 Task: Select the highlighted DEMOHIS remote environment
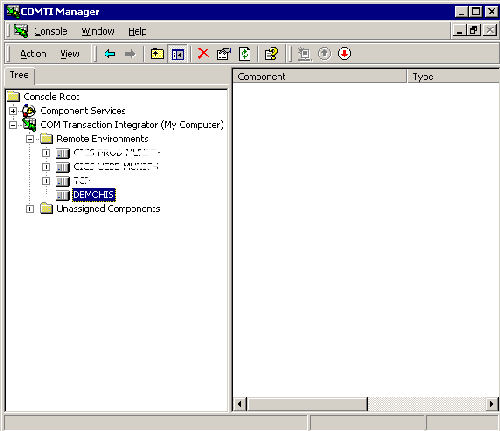94,195
